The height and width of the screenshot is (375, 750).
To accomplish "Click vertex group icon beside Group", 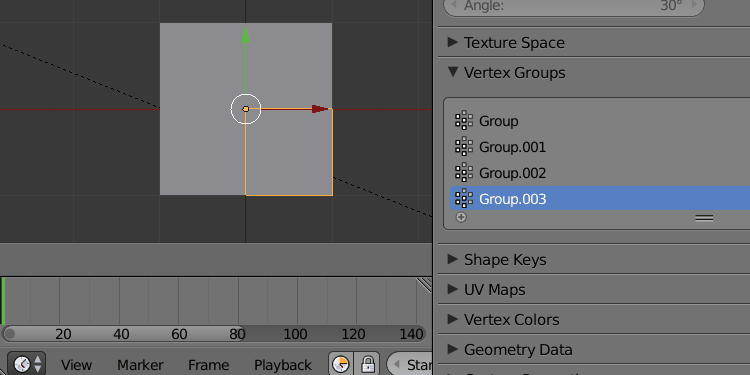I will pos(463,121).
